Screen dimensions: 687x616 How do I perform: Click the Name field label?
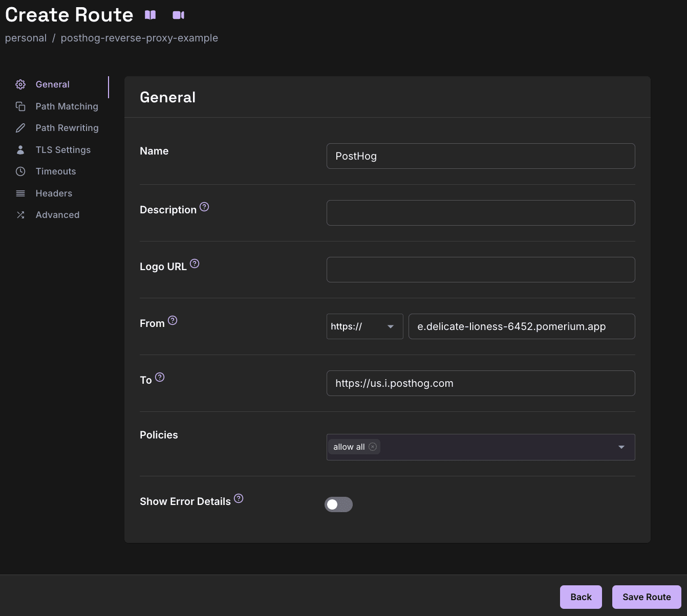click(x=154, y=151)
